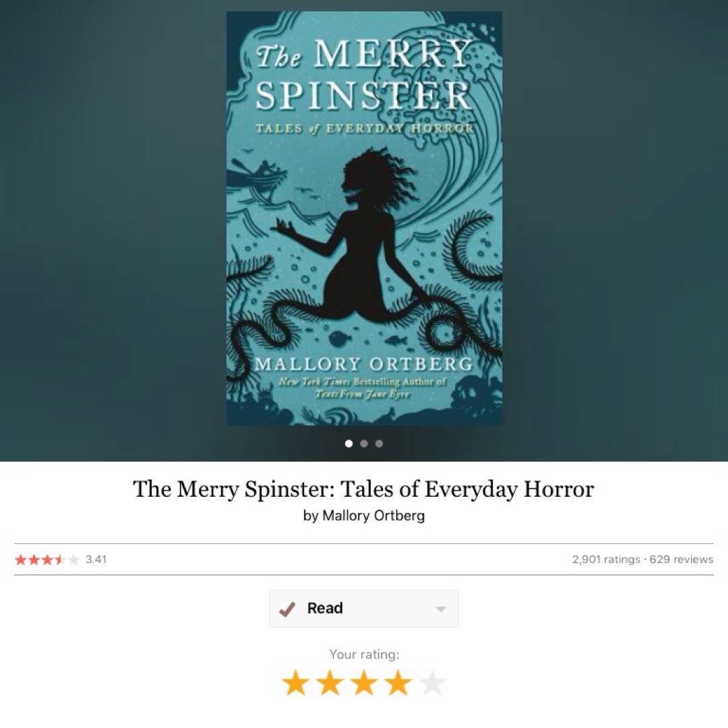Click the book title heading text
Viewport: 728px width, 728px height.
pyautogui.click(x=363, y=489)
